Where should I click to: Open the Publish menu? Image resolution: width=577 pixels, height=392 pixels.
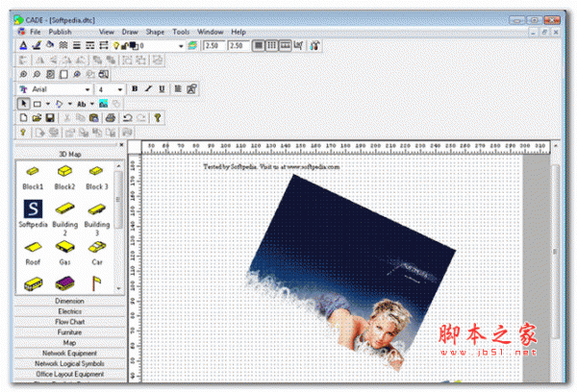[60, 32]
